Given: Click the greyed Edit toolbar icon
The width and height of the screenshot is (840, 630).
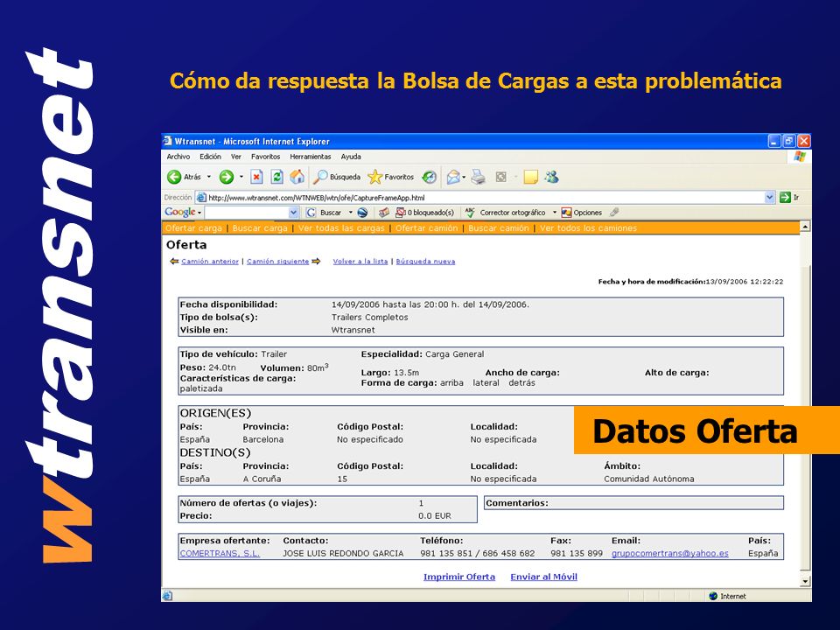Looking at the screenshot, I should coord(500,177).
